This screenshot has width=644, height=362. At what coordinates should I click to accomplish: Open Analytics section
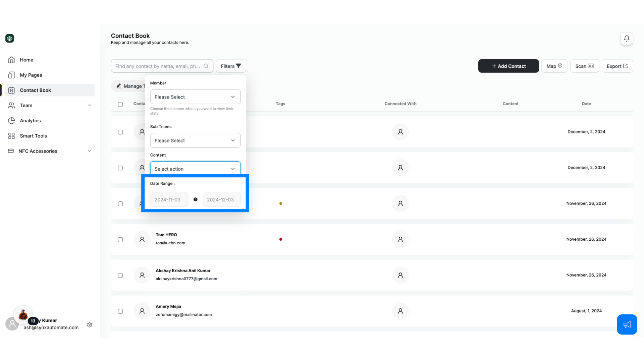point(50,121)
